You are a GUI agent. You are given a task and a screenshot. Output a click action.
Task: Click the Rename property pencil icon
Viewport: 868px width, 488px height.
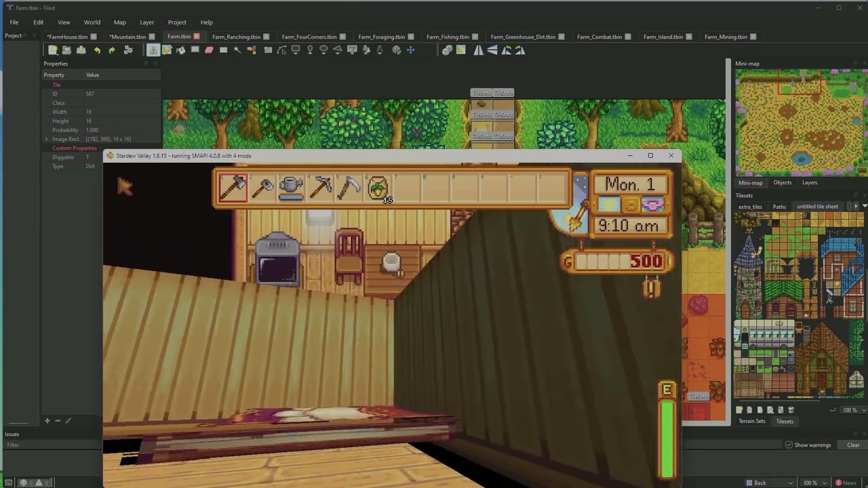(68, 421)
